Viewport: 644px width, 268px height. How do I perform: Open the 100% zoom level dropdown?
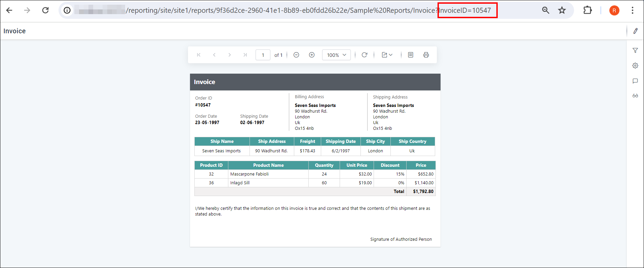click(336, 55)
